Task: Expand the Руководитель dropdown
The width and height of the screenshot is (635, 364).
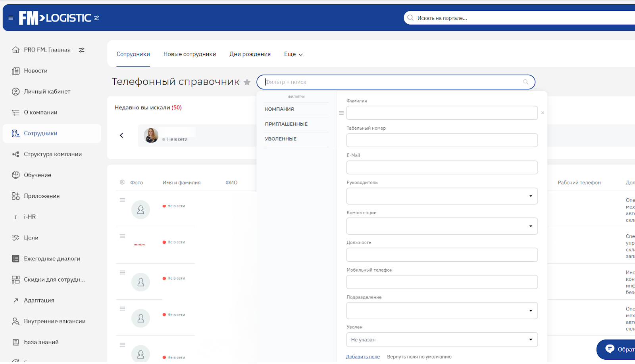Action: [442, 196]
